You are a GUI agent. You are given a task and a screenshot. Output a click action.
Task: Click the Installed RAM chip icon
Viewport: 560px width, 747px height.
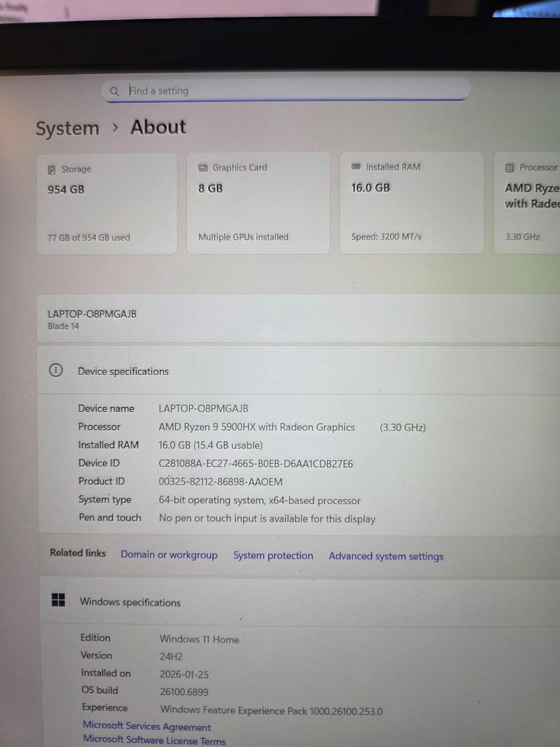(x=356, y=167)
